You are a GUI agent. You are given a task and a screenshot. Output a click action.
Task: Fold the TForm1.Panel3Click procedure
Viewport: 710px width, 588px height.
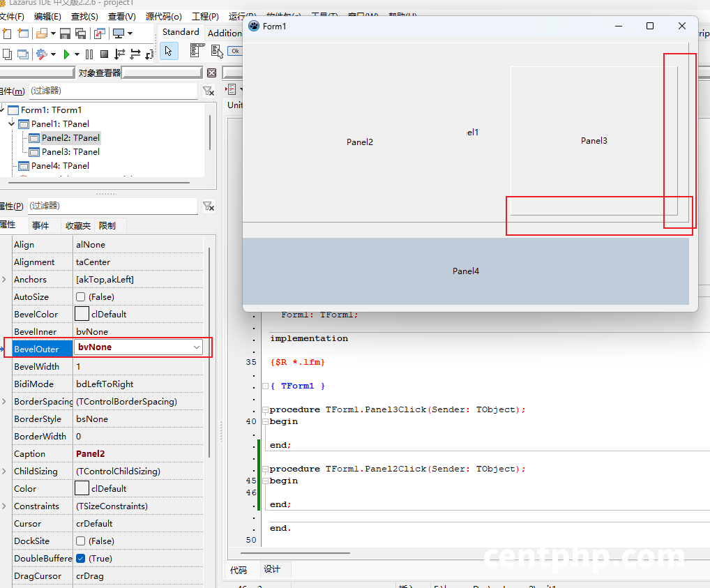coord(265,409)
